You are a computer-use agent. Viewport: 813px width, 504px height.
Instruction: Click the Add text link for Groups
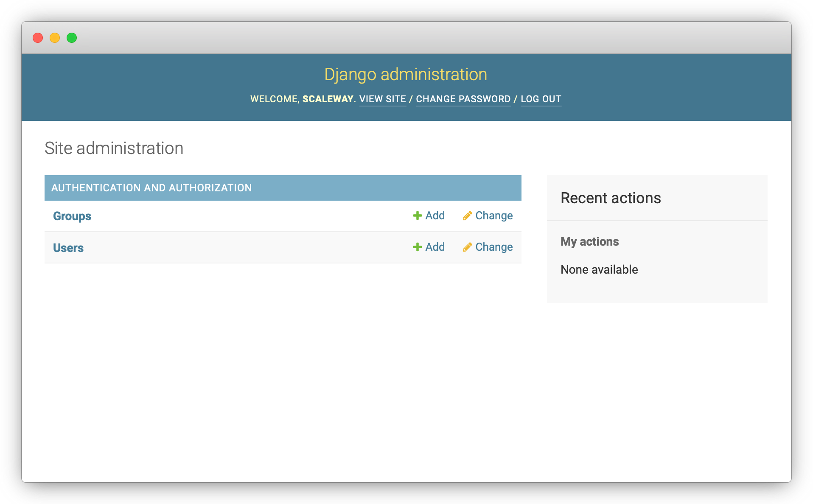[x=435, y=216]
